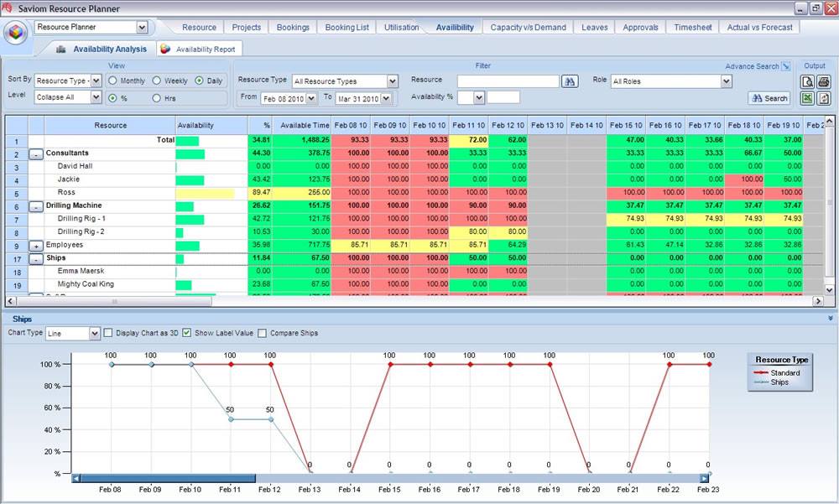Click the Ships entry in the chart legend
This screenshot has width=839, height=504.
coord(771,382)
